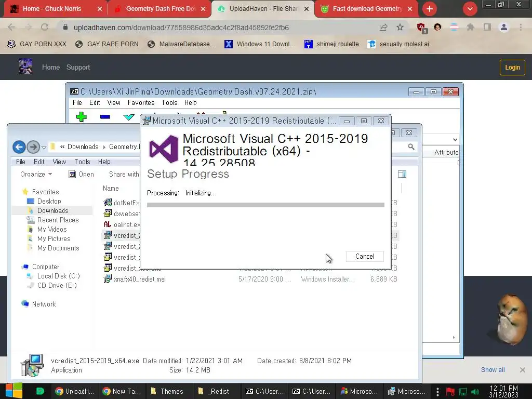Click Name column header in Explorer
Image resolution: width=532 pixels, height=399 pixels.
(111, 188)
